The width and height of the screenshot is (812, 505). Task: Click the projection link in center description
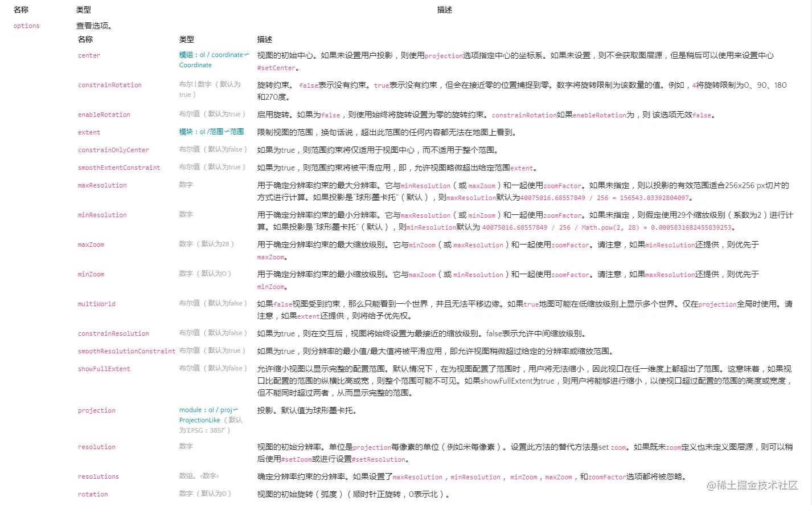444,55
